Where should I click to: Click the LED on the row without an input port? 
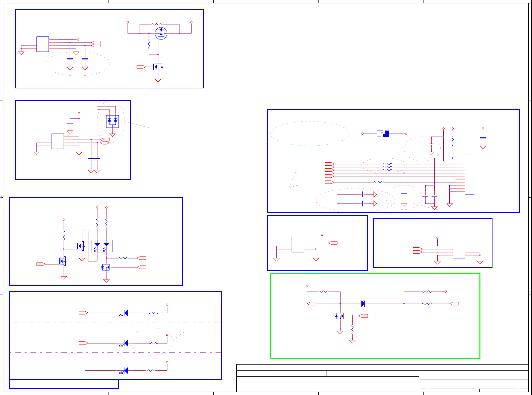point(124,371)
